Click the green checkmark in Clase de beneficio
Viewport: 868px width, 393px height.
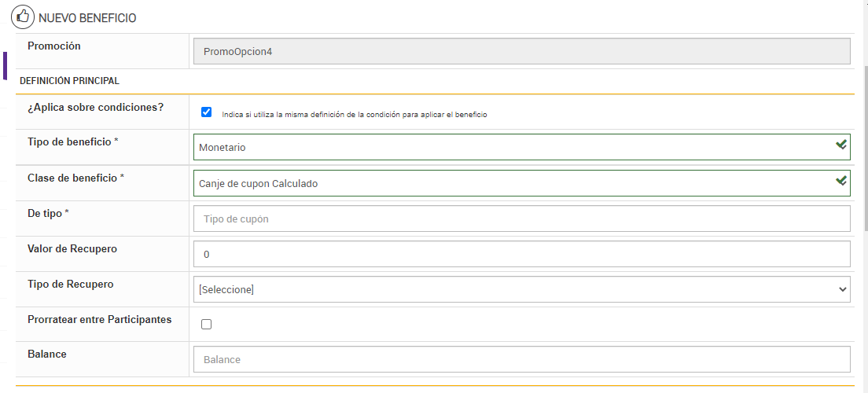[841, 181]
